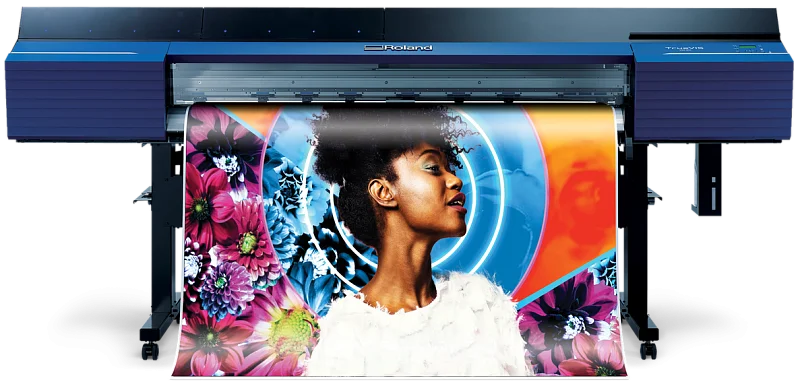Click the TrueVIS label on right cover

pyautogui.click(x=684, y=48)
